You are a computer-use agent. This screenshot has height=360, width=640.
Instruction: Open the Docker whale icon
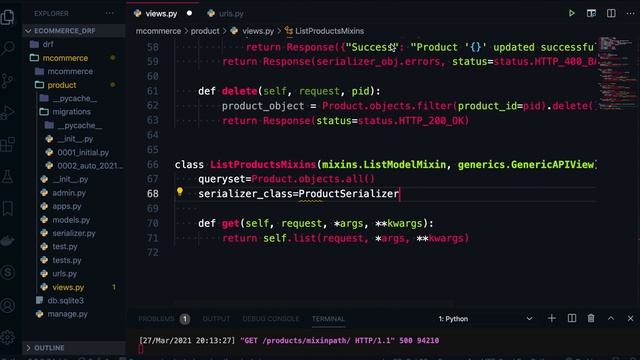point(7,240)
